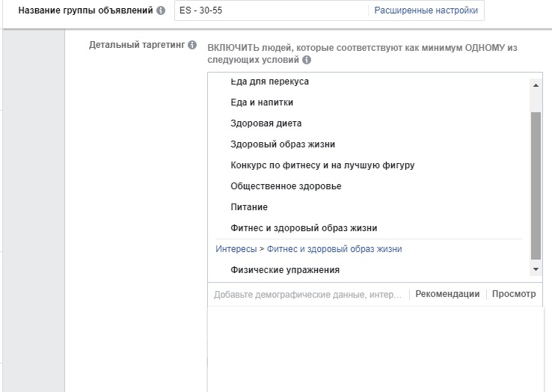The width and height of the screenshot is (552, 392).
Task: Click the Добавьте демографические данные search field
Action: (308, 295)
